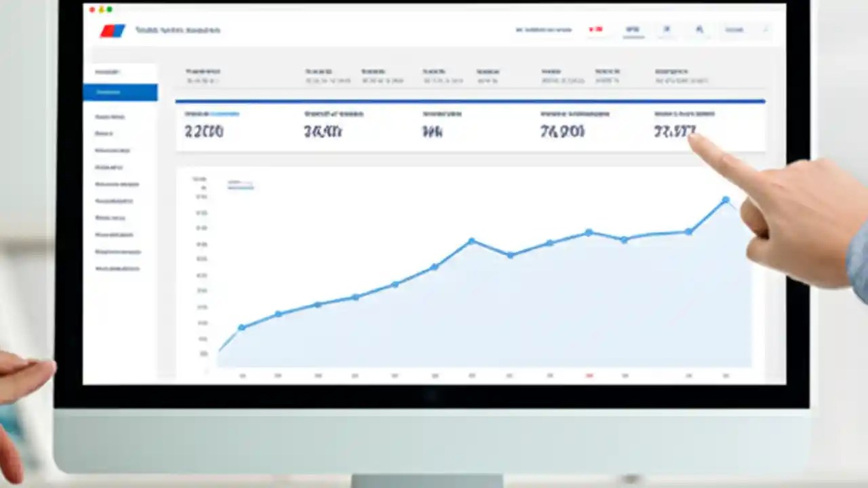Click the highlighted blue sidebar navigation item
The height and width of the screenshot is (488, 868).
click(x=120, y=92)
